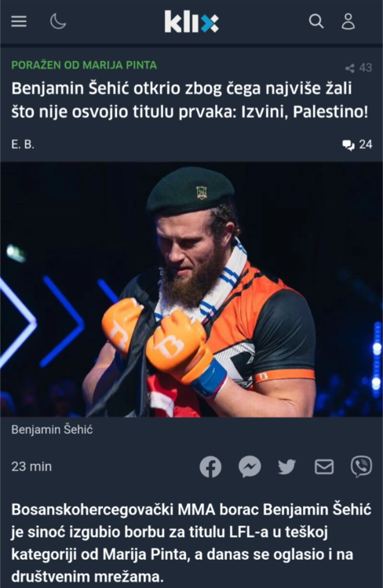Open the comments bubble icon
383x588 pixels.
pos(348,145)
